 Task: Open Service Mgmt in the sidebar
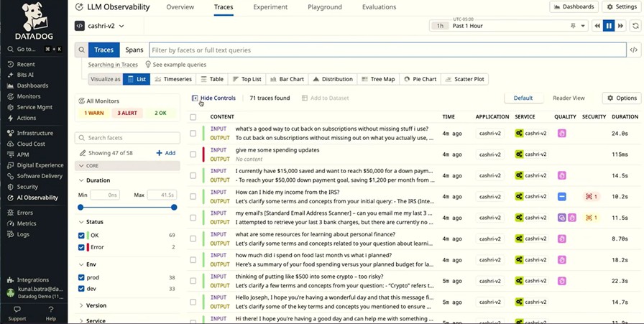point(34,107)
